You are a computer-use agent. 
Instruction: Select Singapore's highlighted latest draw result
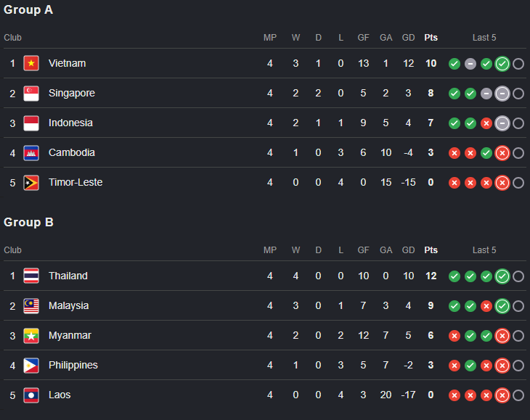502,94
